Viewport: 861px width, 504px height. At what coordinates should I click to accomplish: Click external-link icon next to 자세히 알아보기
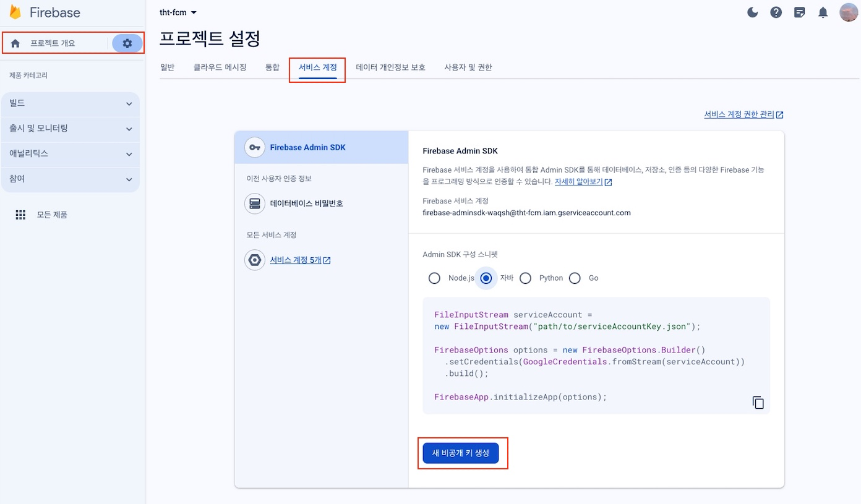(x=609, y=182)
